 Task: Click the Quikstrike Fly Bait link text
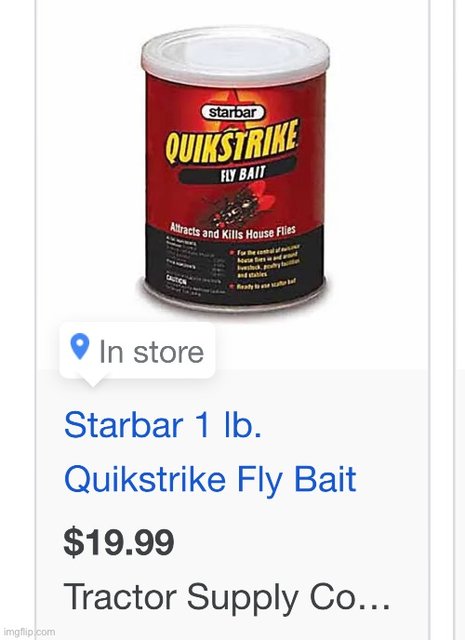click(210, 479)
